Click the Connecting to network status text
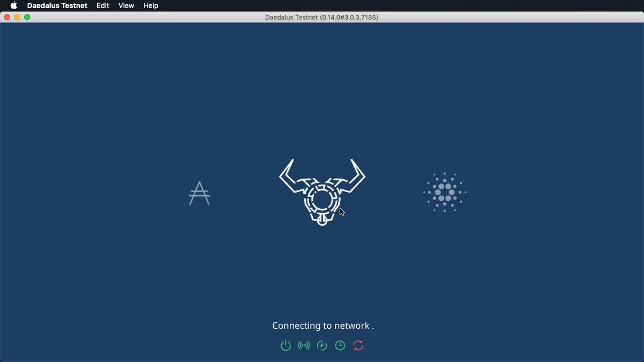This screenshot has width=644, height=362. click(319, 326)
